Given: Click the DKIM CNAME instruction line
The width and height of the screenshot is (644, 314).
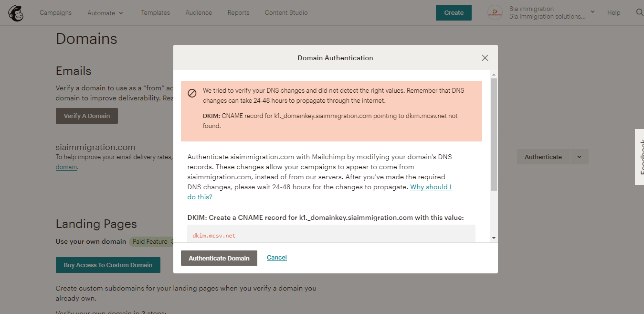Looking at the screenshot, I should 326,217.
